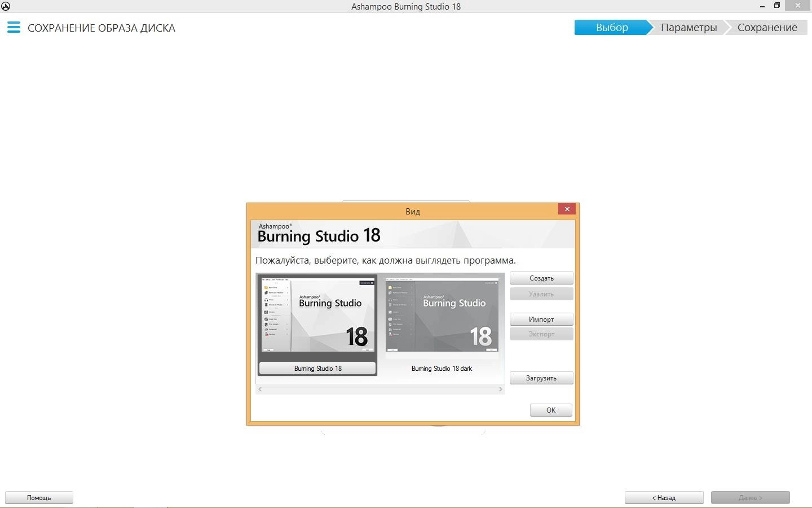The height and width of the screenshot is (508, 812).
Task: Open Помощь at bottom left
Action: coord(39,498)
